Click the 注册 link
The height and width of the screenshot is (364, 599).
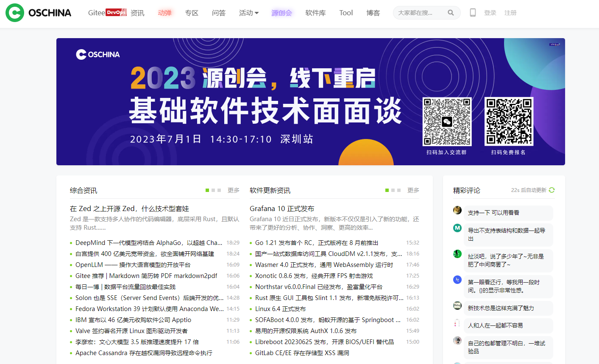point(510,13)
